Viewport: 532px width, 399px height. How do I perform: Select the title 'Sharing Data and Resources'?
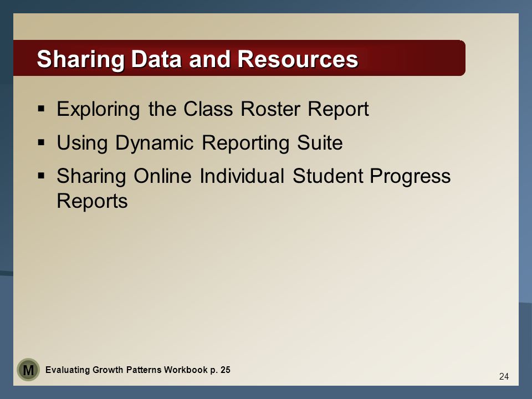[x=197, y=59]
